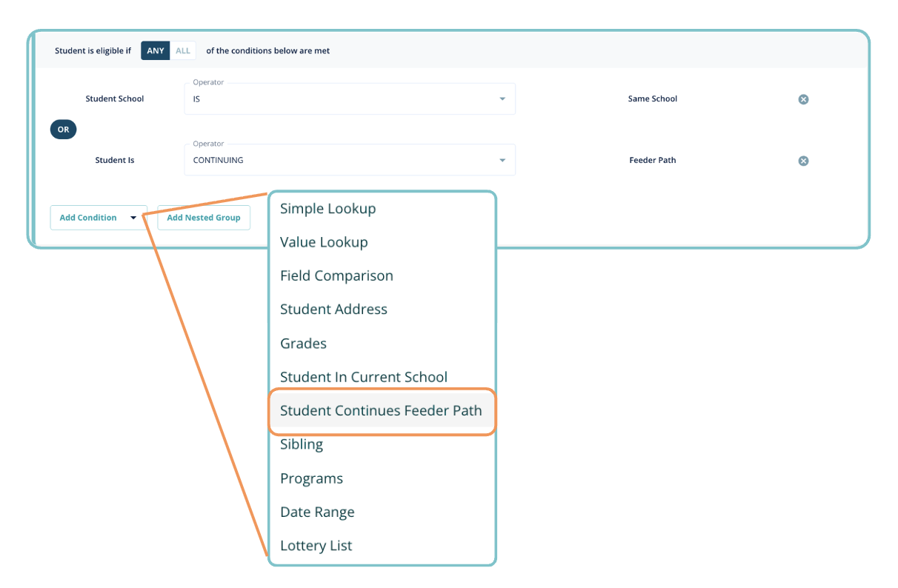Select Student In Current School option
This screenshot has height=588, width=898.
[363, 377]
